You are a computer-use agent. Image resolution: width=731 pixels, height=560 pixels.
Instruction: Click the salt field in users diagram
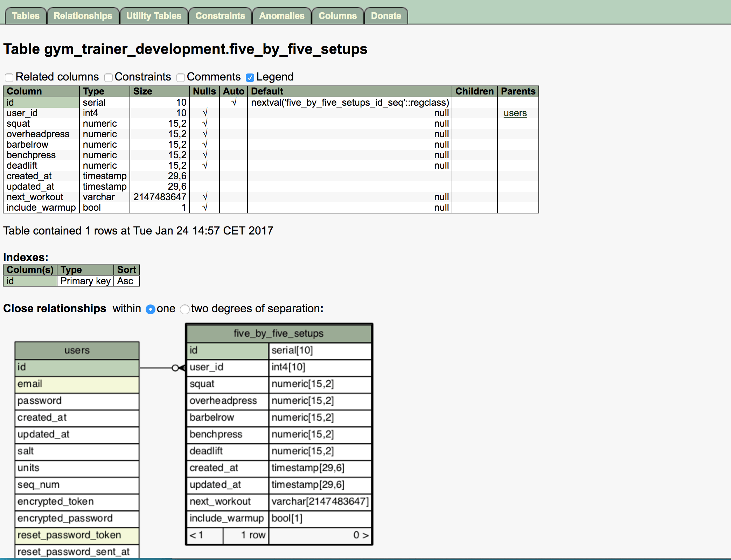(77, 451)
